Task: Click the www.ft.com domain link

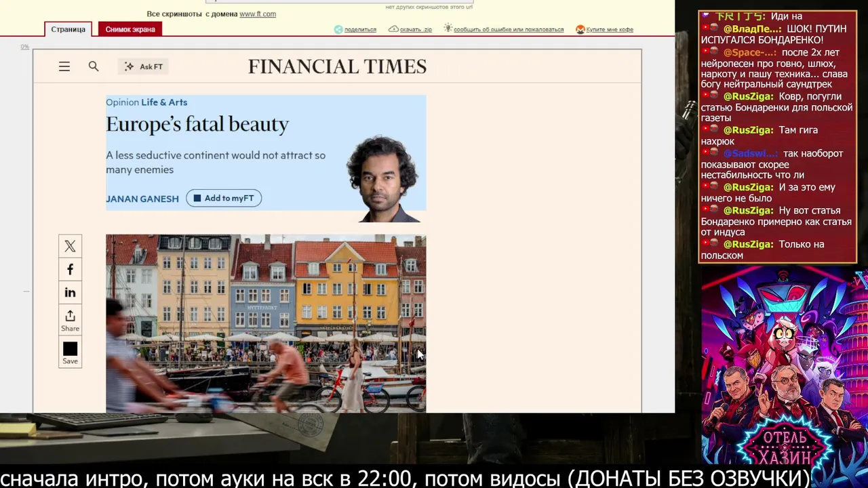Action: point(258,14)
